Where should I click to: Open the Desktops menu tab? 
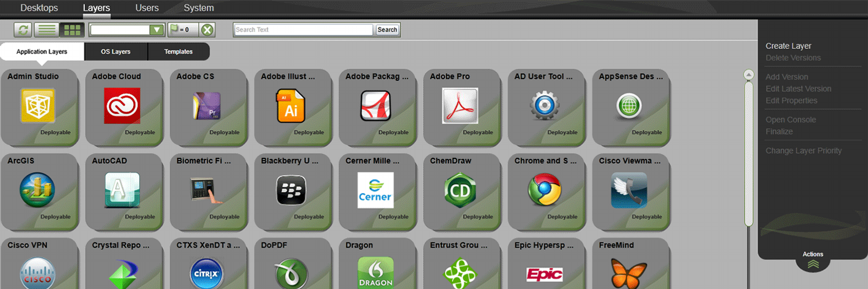(x=39, y=8)
